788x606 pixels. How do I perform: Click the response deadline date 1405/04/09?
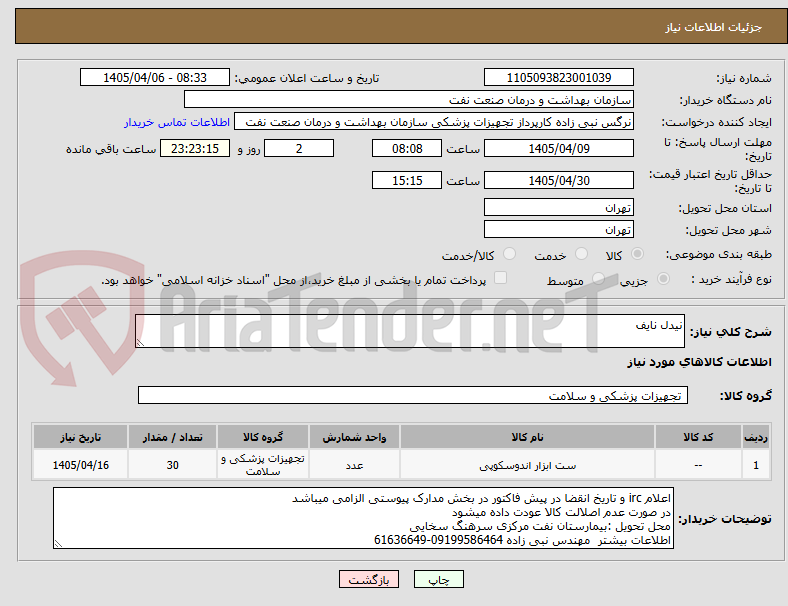point(559,148)
